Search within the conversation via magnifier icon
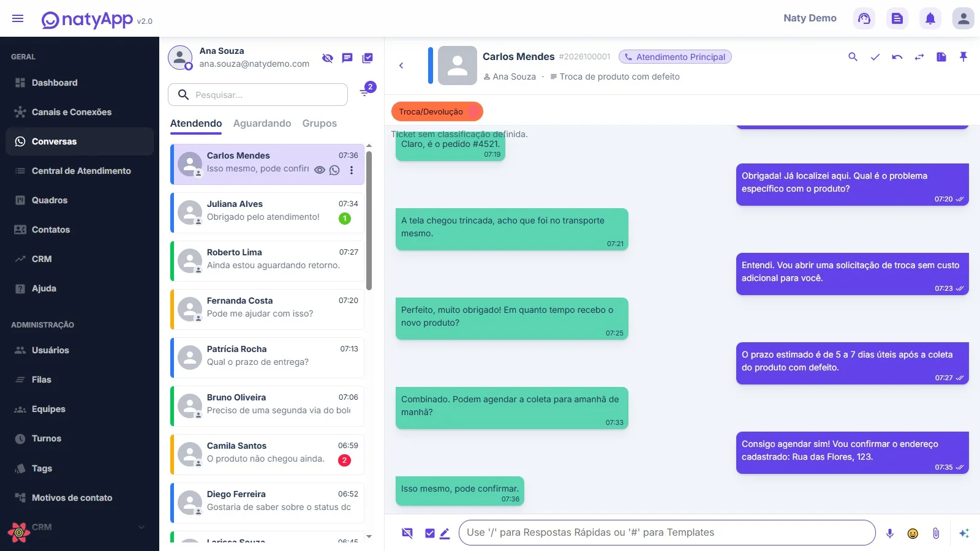980x551 pixels. [853, 57]
